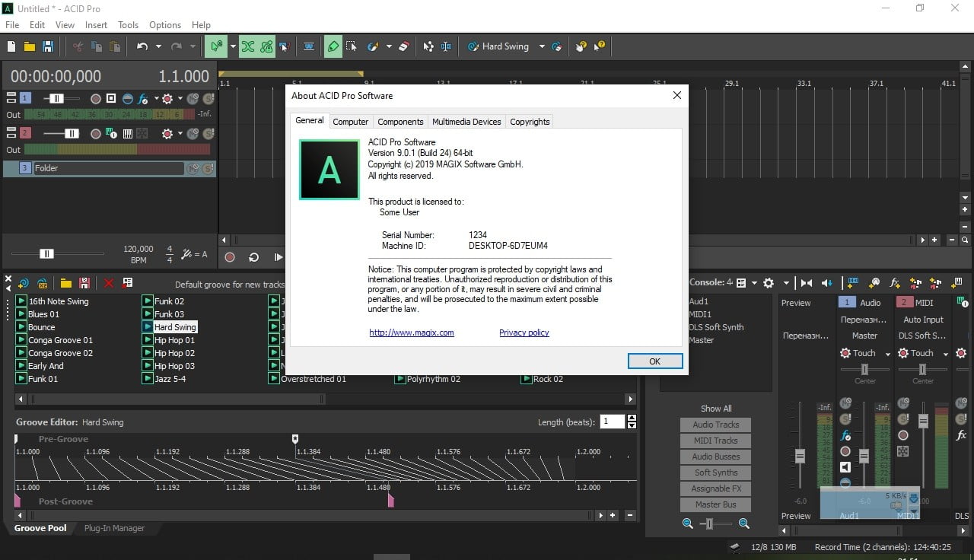Viewport: 974px width, 560px height.
Task: Select the Jazz 5-4 groove
Action: click(x=170, y=379)
